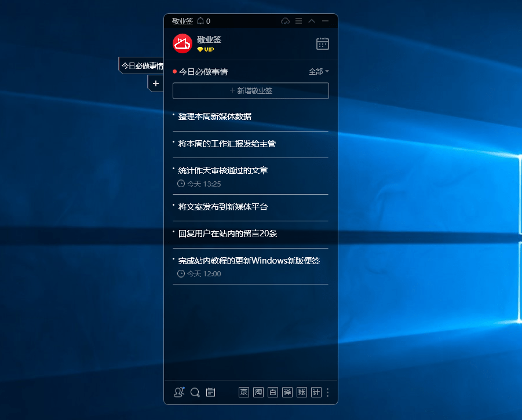Collapse window with the up chevron

coord(312,21)
